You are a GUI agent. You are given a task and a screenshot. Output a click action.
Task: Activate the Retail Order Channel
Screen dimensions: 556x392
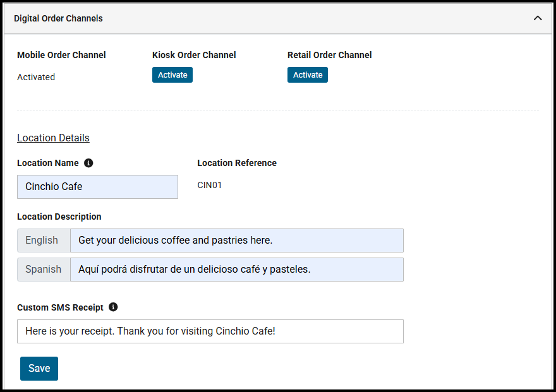308,74
